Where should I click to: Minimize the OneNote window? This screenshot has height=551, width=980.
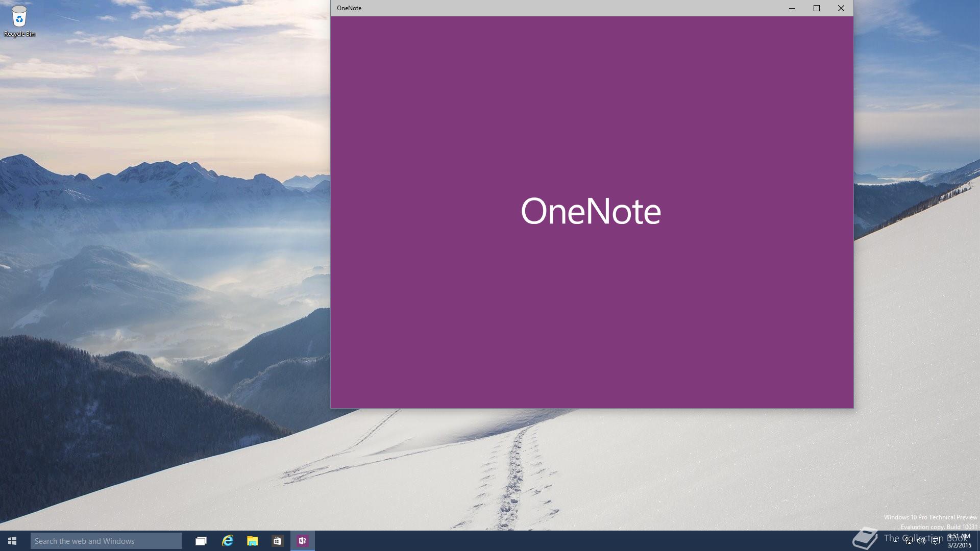tap(792, 8)
